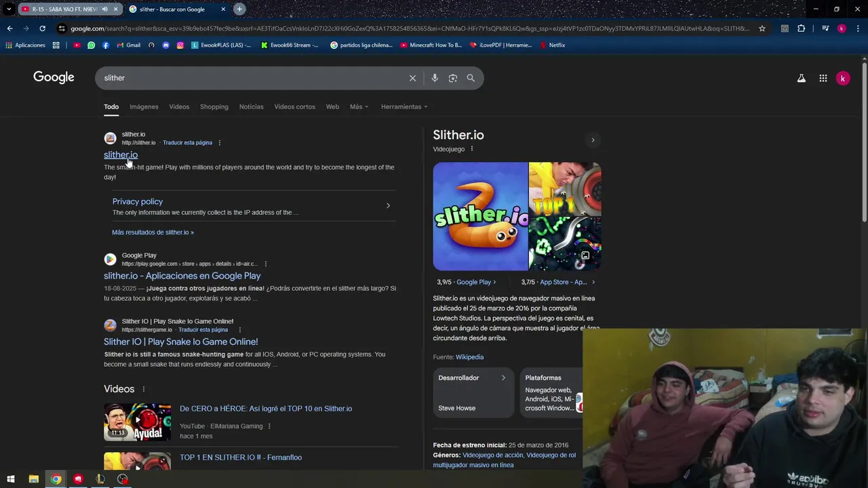The image size is (868, 488).
Task: Expand the Slither.io knowledge panel arrow
Action: pos(593,140)
